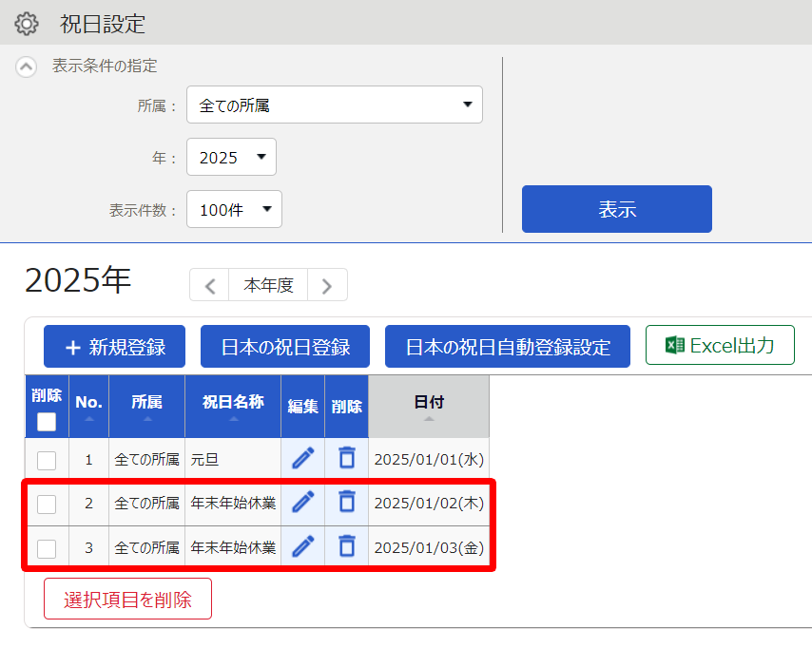Screen dimensions: 812x648
Task: Check the checkbox for row 3 年末年始休業
Action: point(47,548)
